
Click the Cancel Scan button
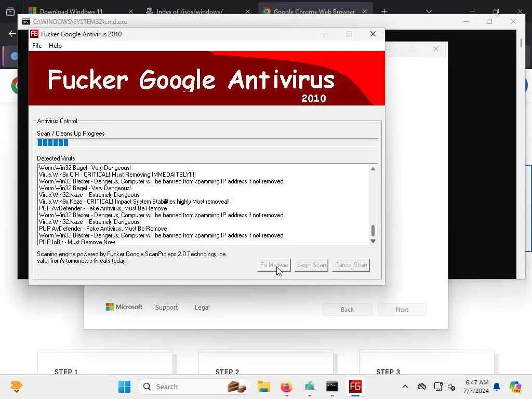(351, 265)
